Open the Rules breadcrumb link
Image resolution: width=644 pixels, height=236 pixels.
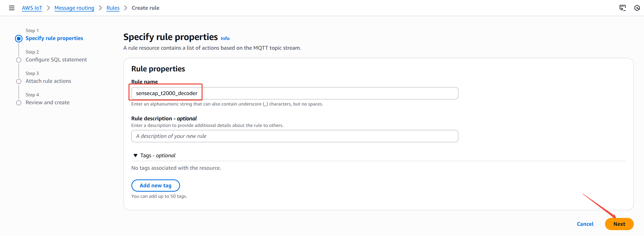point(113,8)
